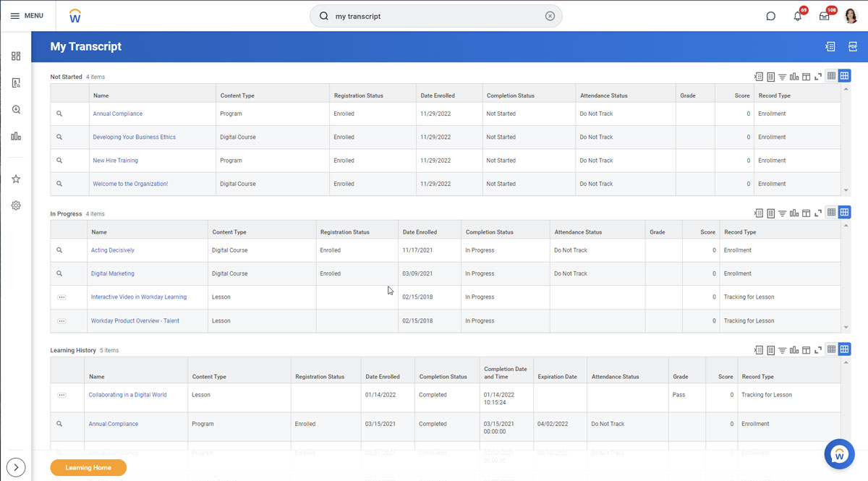Clear the search box with X icon
Viewport: 868px width, 481px height.
550,16
